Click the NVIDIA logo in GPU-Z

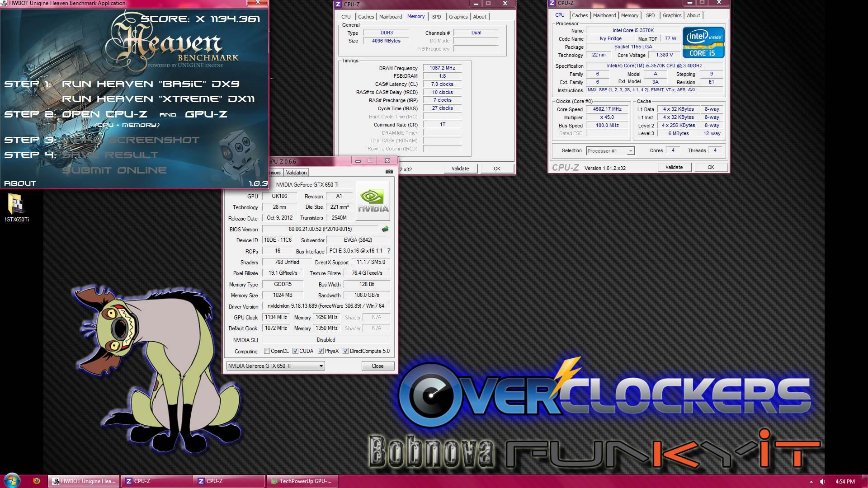(x=373, y=201)
